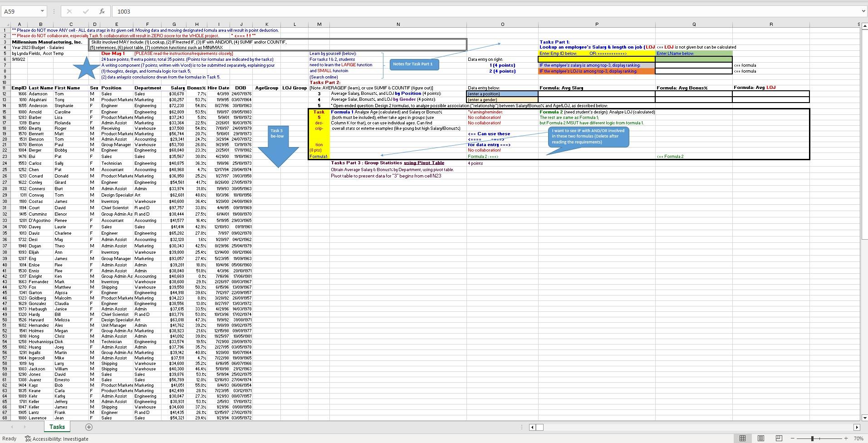The height and width of the screenshot is (443, 868).
Task: Click the Zoom Out minus icon
Action: [792, 438]
